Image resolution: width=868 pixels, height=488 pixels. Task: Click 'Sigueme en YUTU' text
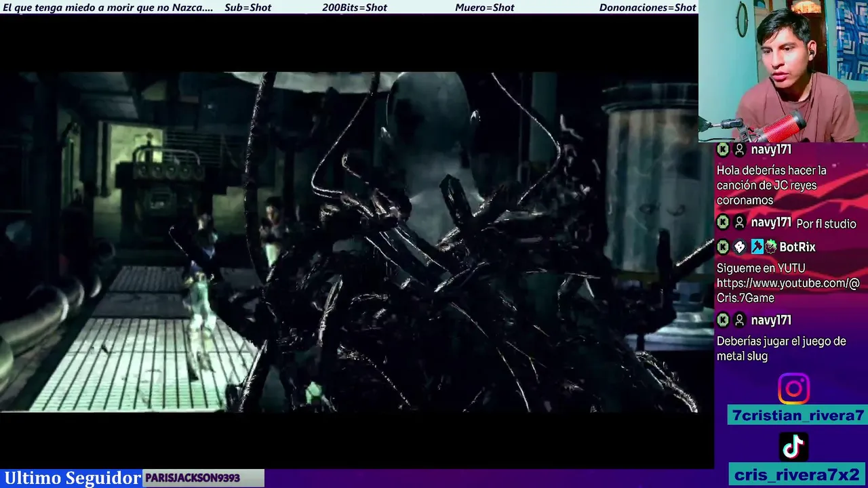[761, 268]
